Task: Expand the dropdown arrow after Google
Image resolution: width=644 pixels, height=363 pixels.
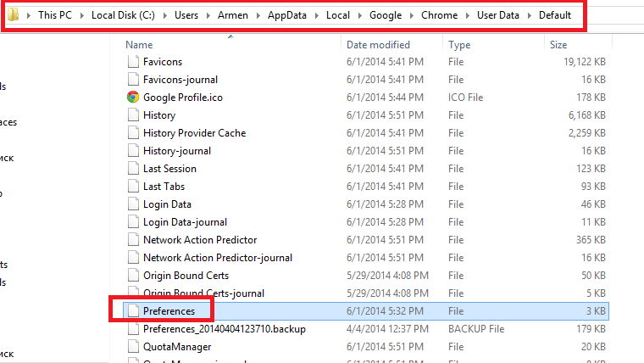Action: (x=412, y=15)
